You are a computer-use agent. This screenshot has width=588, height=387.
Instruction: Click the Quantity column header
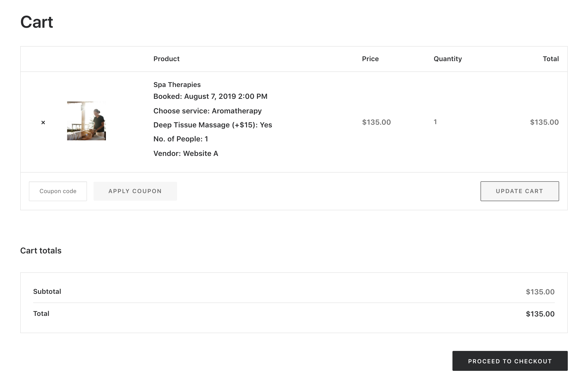[x=447, y=59]
